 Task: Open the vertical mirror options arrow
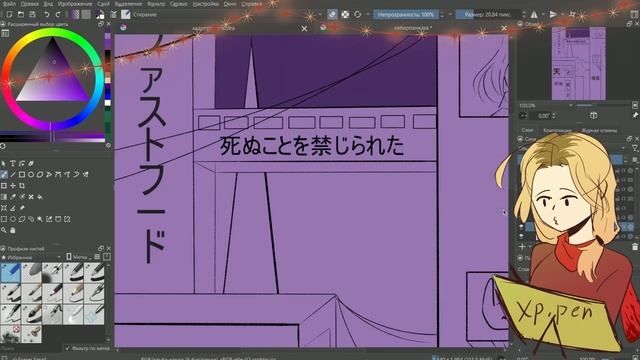(x=562, y=14)
